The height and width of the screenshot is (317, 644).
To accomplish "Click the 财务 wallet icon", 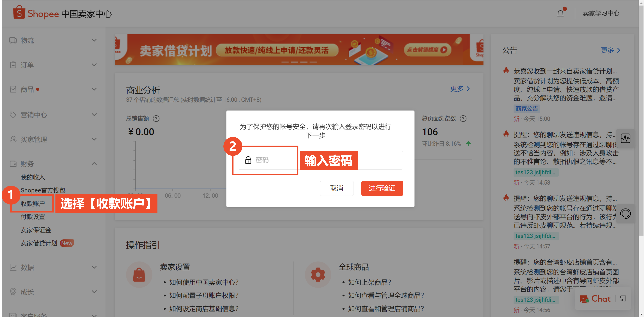I will point(13,164).
